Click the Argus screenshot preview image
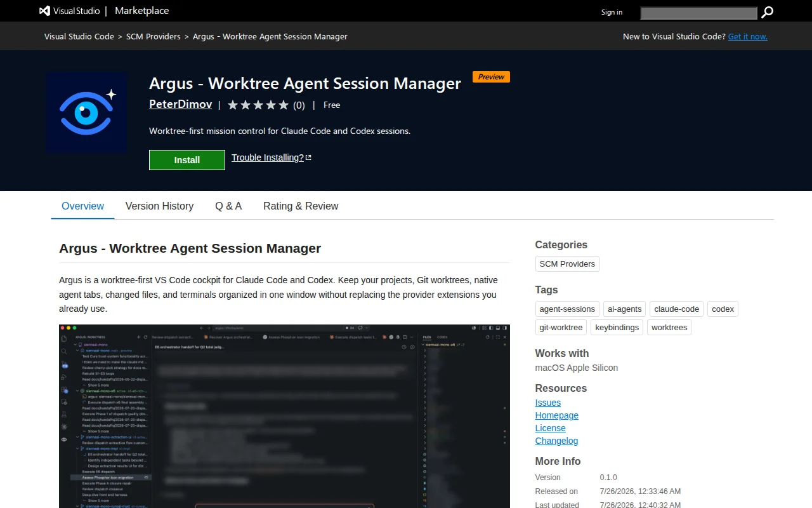 (x=284, y=416)
